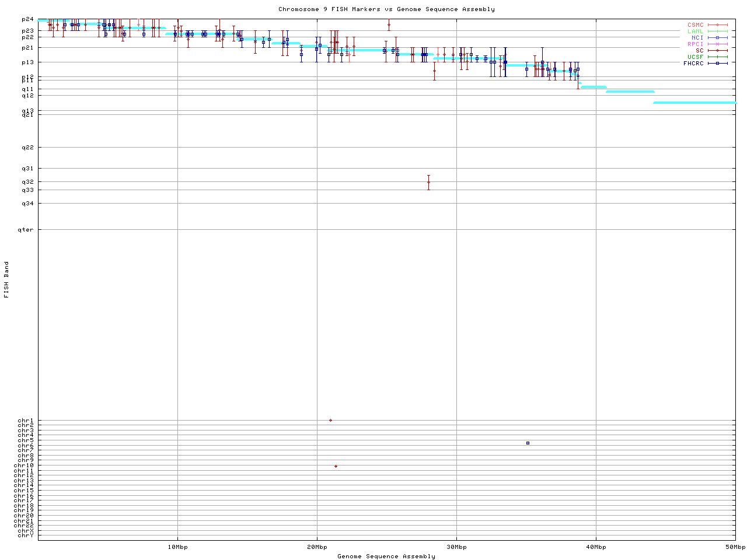Screen dimensions: 747x560
Task: Click the 40Mbp x-axis tick label
Action: pyautogui.click(x=596, y=547)
